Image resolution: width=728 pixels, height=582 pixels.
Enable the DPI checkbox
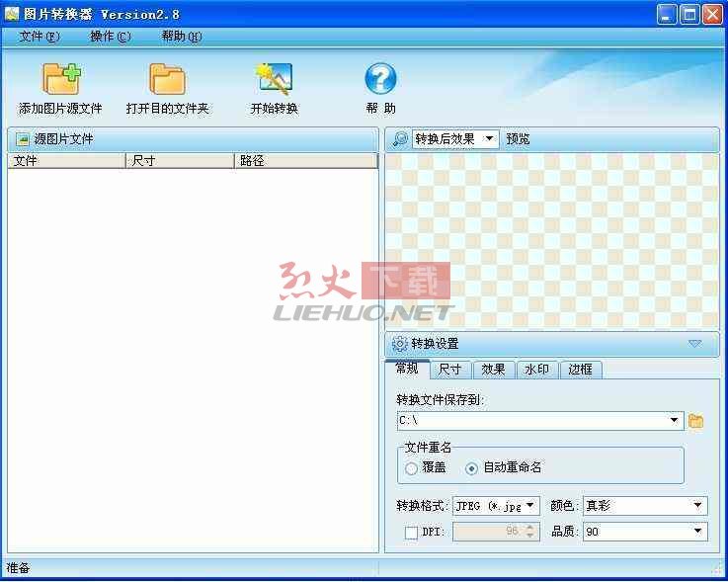411,532
